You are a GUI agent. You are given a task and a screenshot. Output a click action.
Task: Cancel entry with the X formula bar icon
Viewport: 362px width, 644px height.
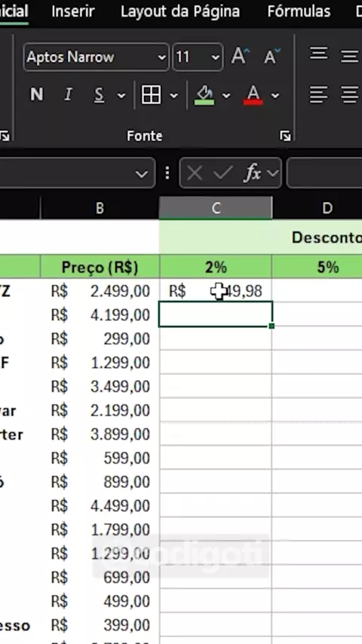coord(195,173)
